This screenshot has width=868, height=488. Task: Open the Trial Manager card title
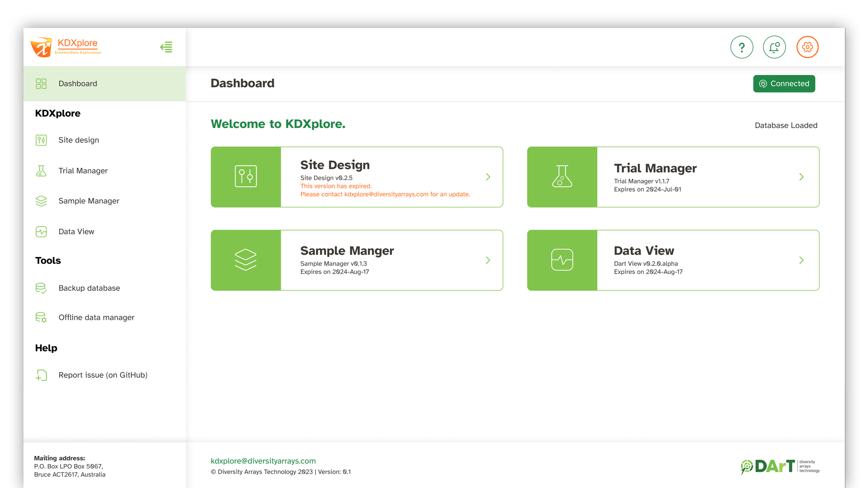tap(655, 168)
